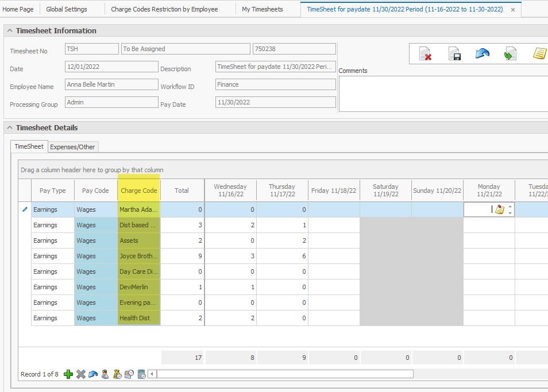Delete the record with the gray X icon
Image resolution: width=548 pixels, height=392 pixels.
[x=81, y=374]
